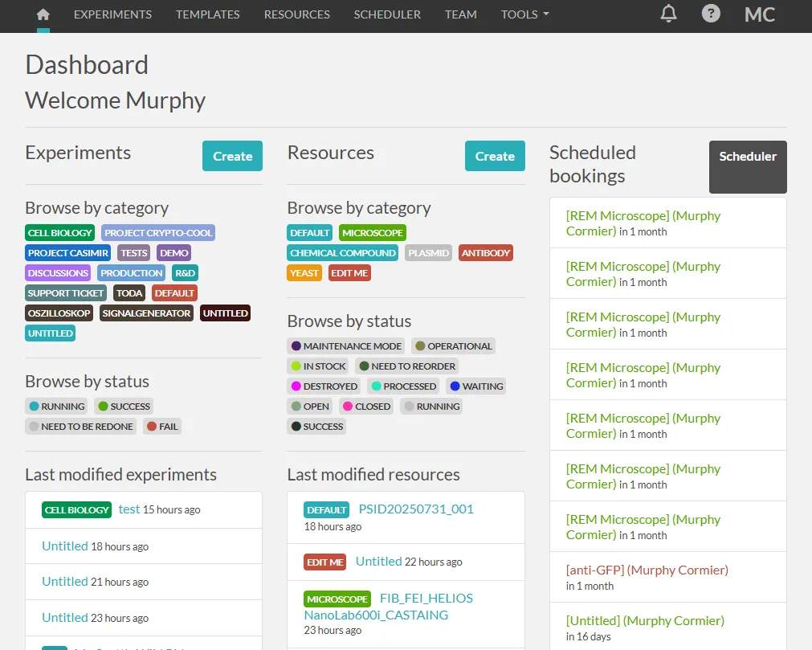This screenshot has height=650, width=812.
Task: Browse experiments in PROJECT CRYPTO-COOL category
Action: click(158, 233)
